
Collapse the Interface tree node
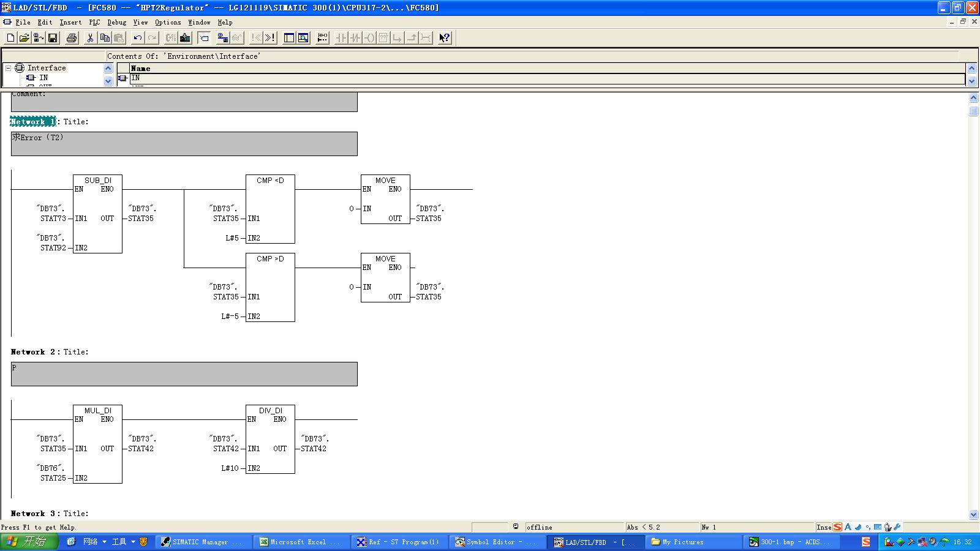click(9, 68)
